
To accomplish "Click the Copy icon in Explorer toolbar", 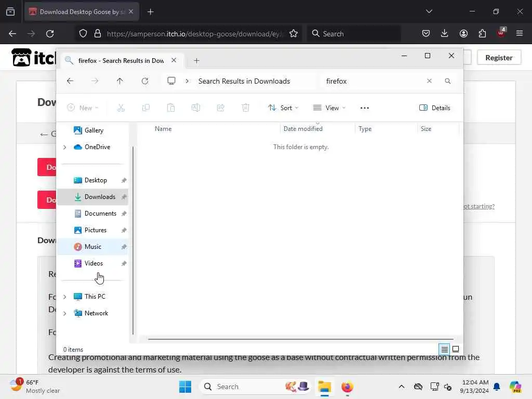I will (x=146, y=108).
